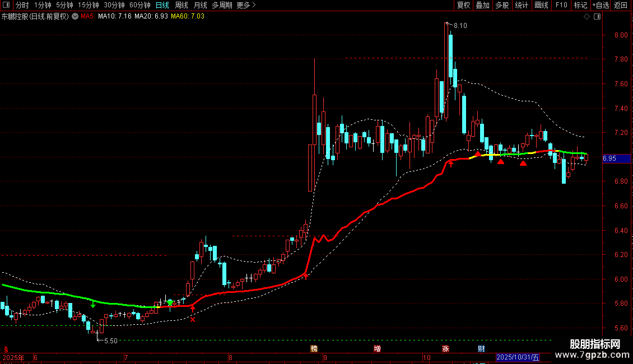
Task: Click the red $ marker at bottom left
Action: 6,349
